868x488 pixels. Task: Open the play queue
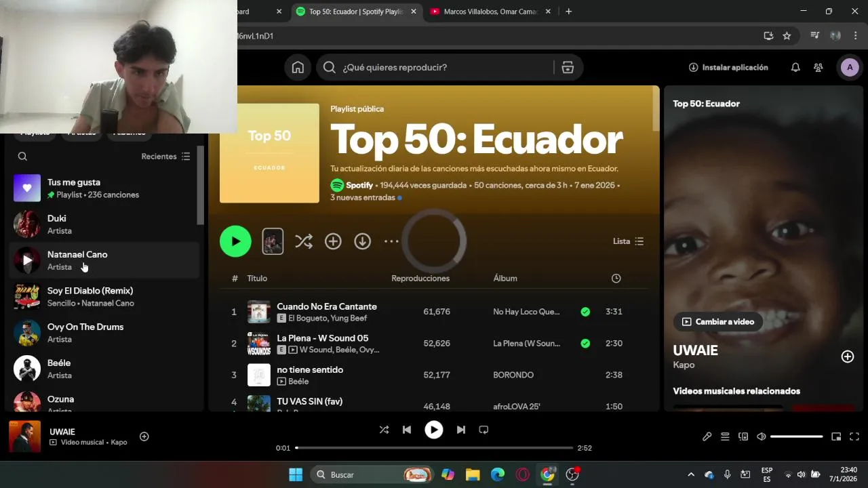point(725,436)
